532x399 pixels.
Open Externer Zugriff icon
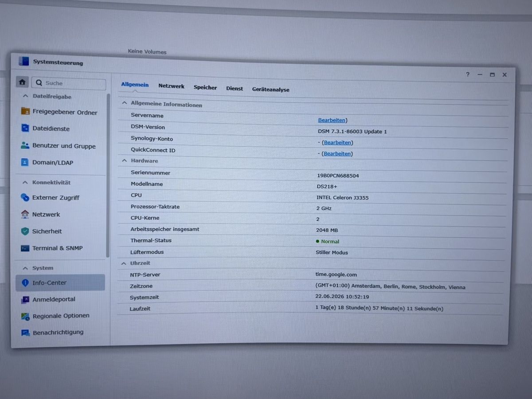coord(25,197)
